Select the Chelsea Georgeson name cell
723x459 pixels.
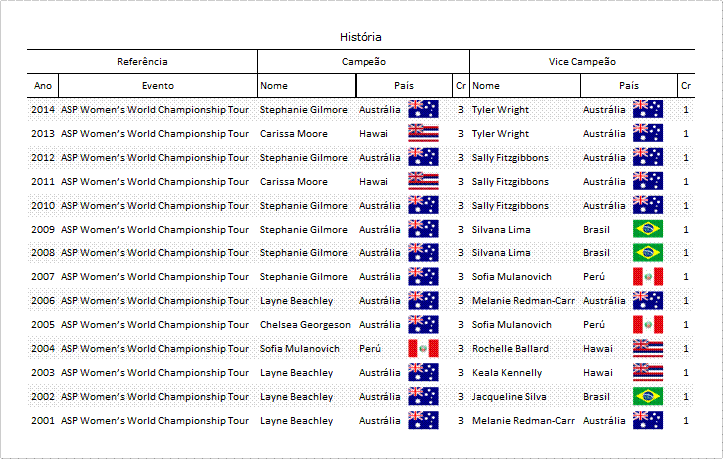point(305,325)
